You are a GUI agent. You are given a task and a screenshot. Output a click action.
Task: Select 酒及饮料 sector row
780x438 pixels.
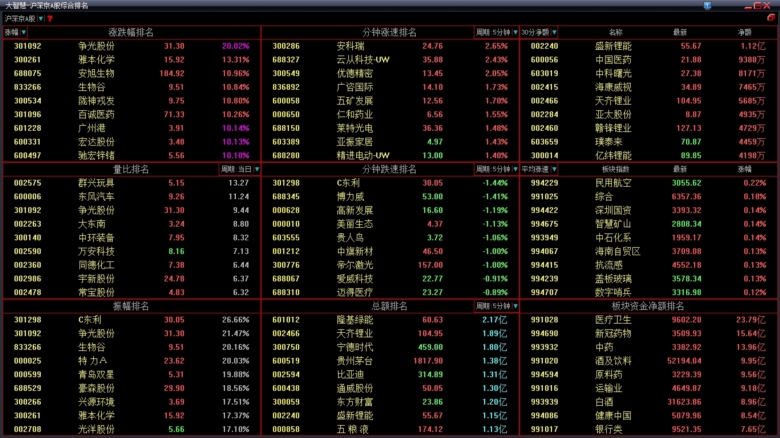tap(648, 361)
